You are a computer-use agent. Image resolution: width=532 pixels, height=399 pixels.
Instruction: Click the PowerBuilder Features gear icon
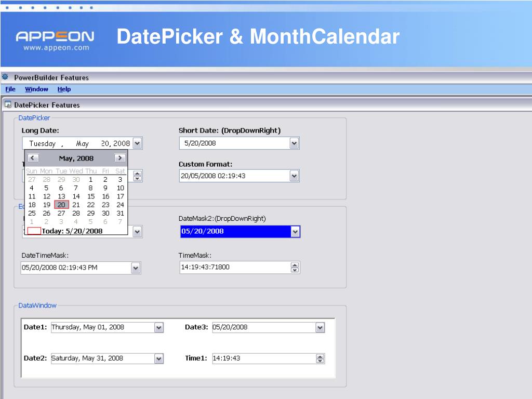pyautogui.click(x=5, y=77)
